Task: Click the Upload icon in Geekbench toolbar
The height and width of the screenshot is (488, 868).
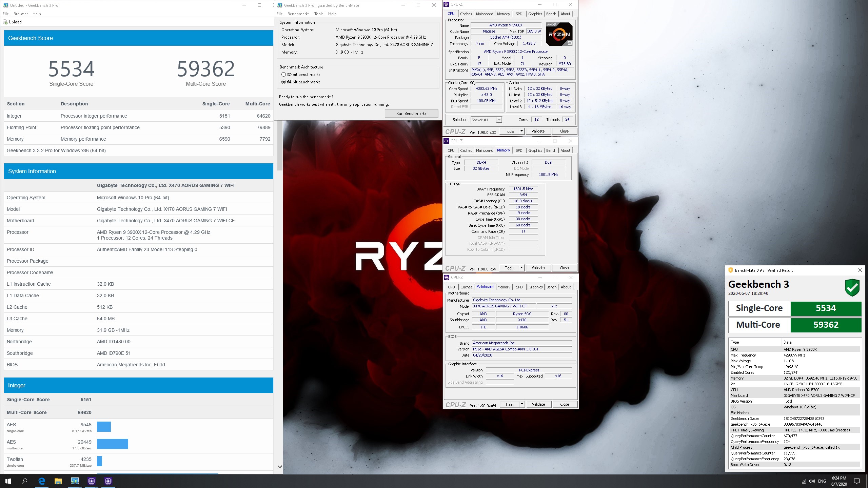Action: pos(5,22)
